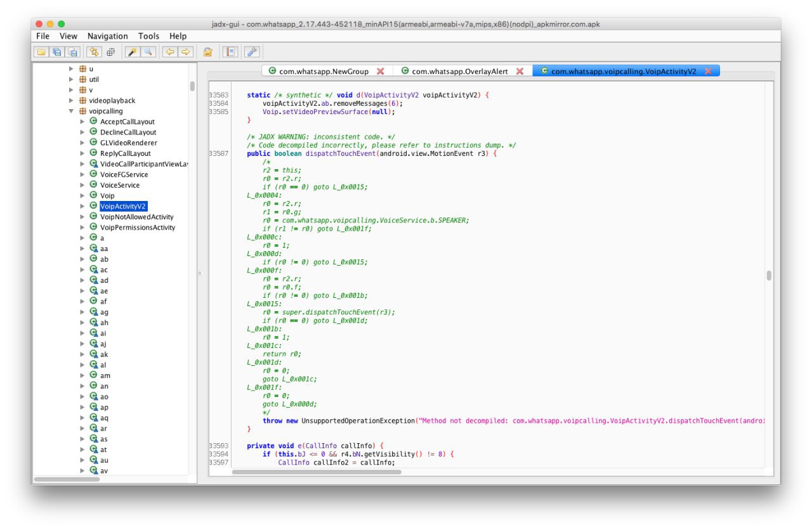Click the Export as gradle project icon

tap(73, 52)
